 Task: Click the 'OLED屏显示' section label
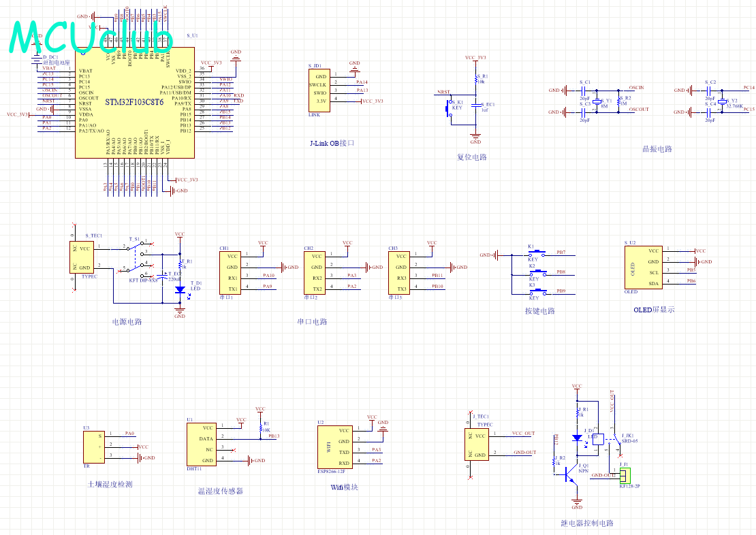click(x=654, y=310)
